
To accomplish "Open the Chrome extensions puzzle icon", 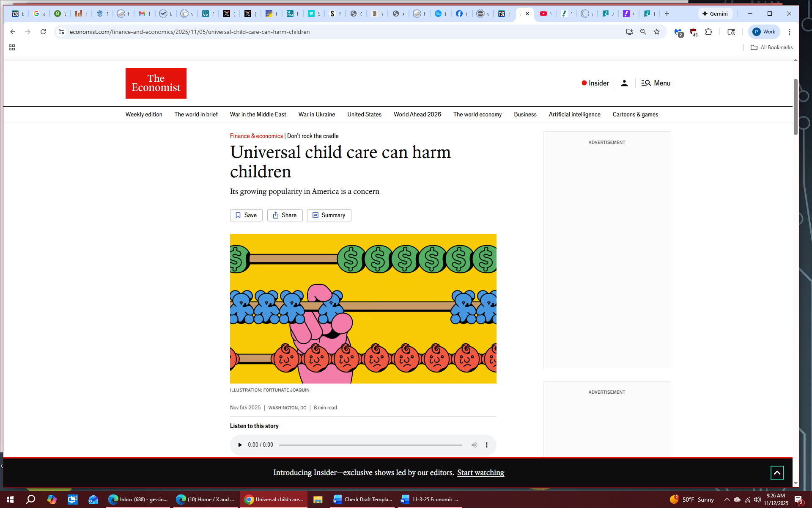I will coord(708,32).
